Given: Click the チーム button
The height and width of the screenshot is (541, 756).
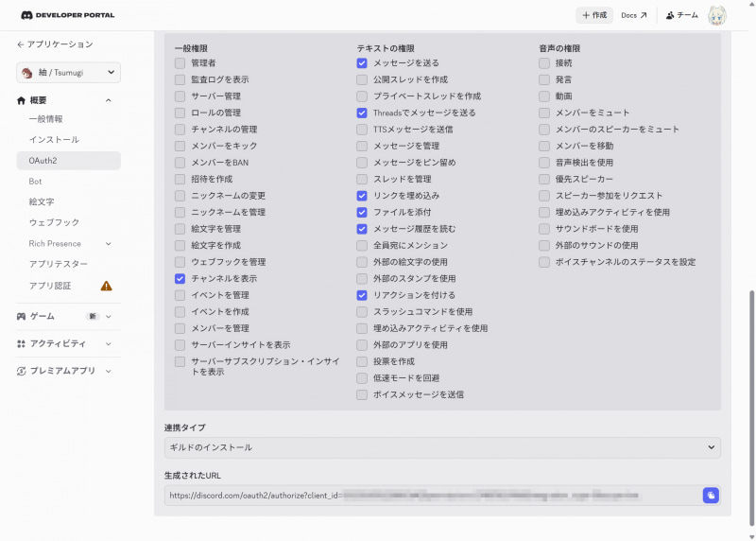Looking at the screenshot, I should point(681,15).
